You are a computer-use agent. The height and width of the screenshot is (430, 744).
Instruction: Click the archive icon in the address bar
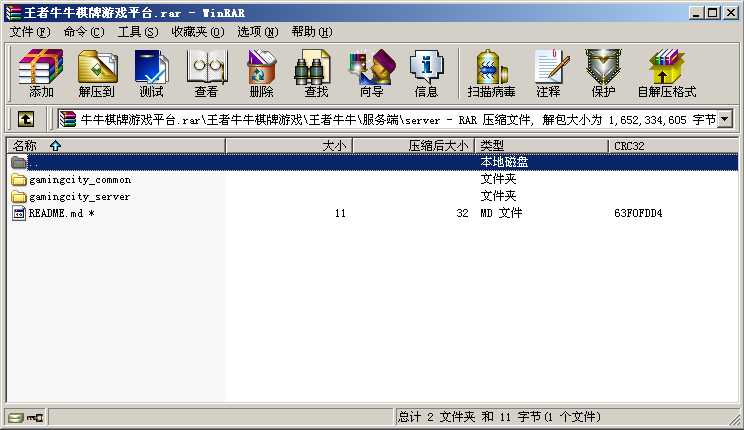[x=68, y=119]
